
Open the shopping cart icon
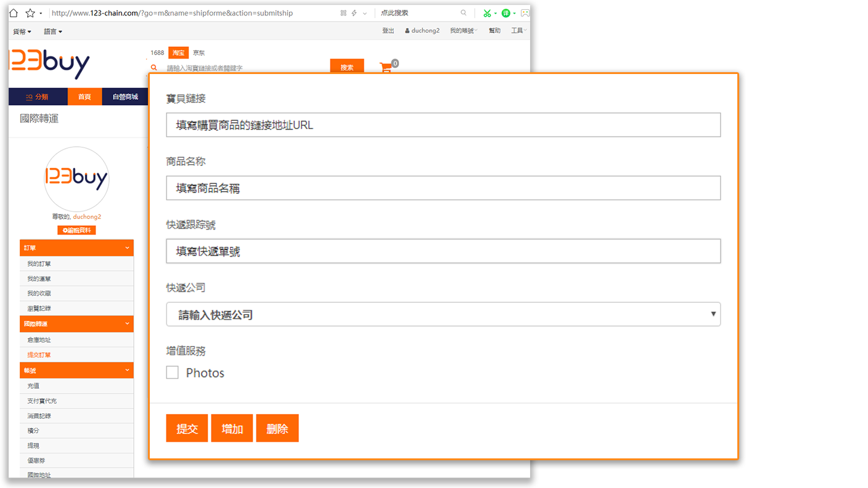coord(386,67)
